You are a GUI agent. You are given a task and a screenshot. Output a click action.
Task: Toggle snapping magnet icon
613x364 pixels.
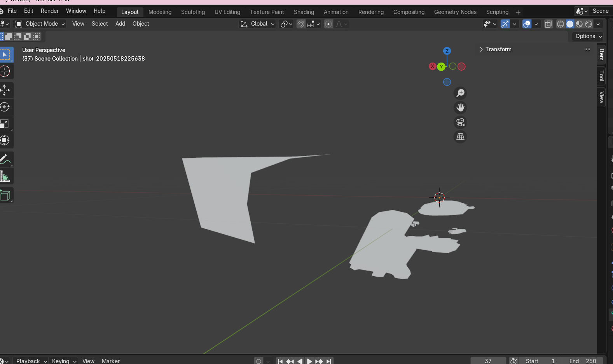coord(301,24)
